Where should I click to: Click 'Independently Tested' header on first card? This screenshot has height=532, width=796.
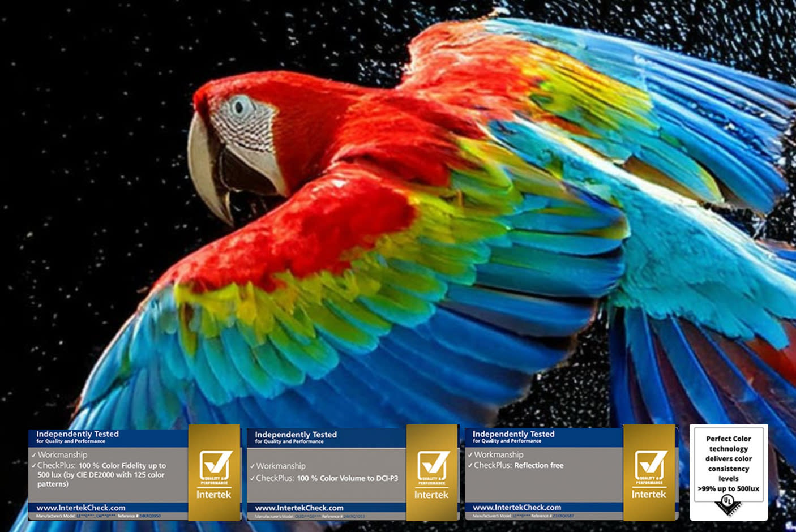tap(78, 434)
